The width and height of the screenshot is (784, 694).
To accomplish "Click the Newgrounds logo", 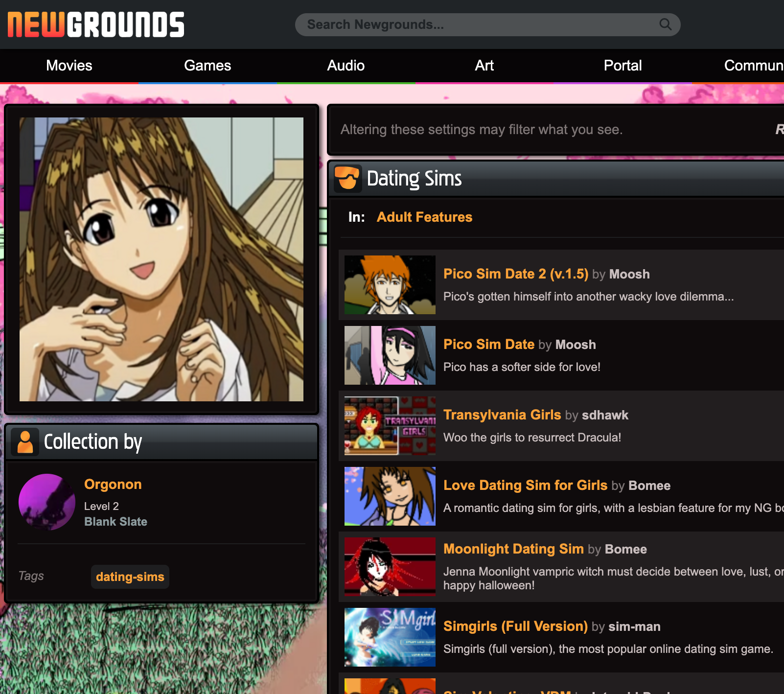I will (x=96, y=24).
